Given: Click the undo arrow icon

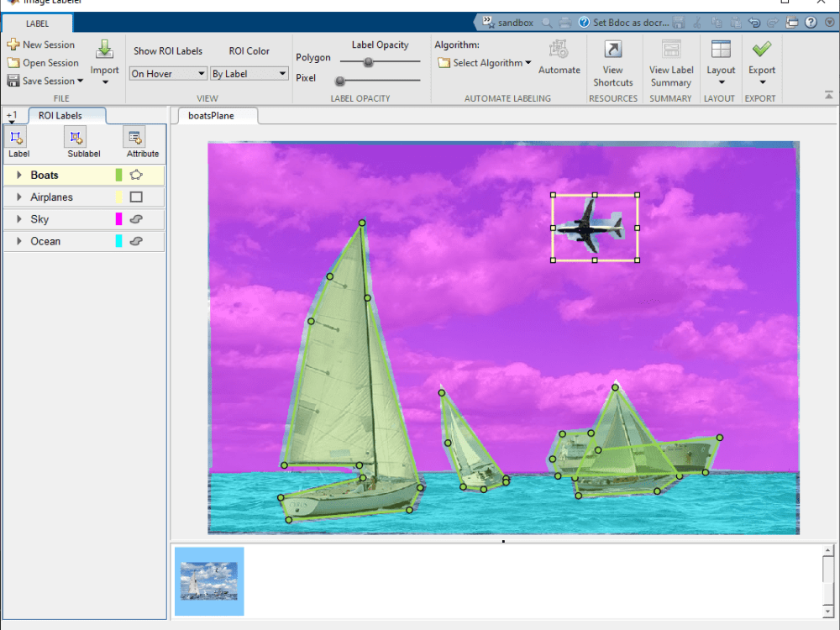Looking at the screenshot, I should click(754, 23).
